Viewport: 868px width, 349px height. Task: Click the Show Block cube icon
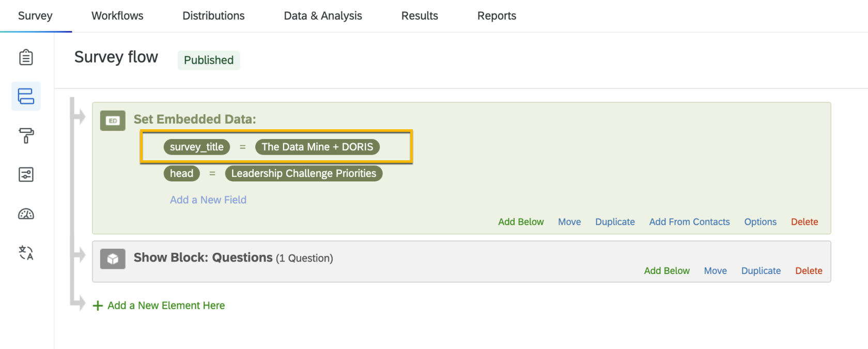pos(113,259)
